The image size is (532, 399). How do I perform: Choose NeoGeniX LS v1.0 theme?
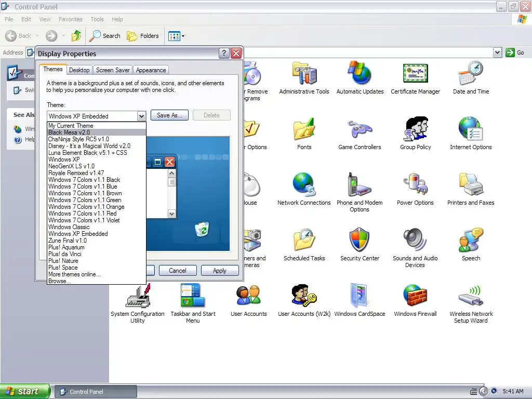(x=97, y=166)
